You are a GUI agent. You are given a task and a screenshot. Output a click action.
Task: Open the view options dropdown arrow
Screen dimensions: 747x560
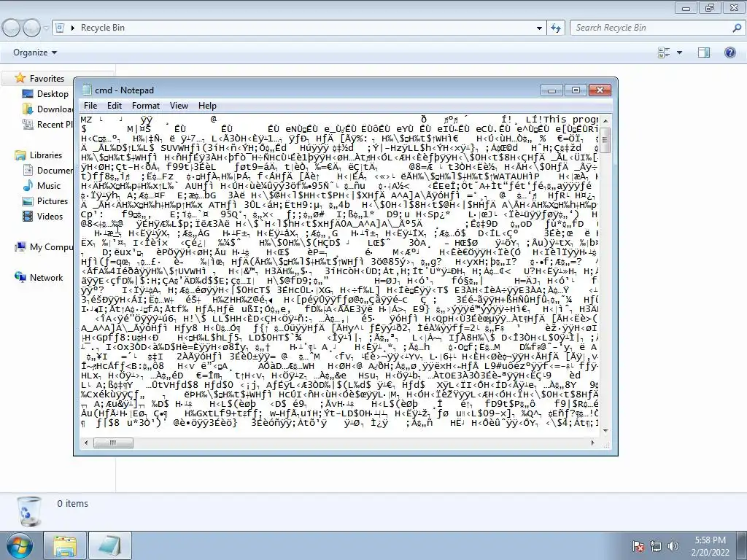point(679,52)
